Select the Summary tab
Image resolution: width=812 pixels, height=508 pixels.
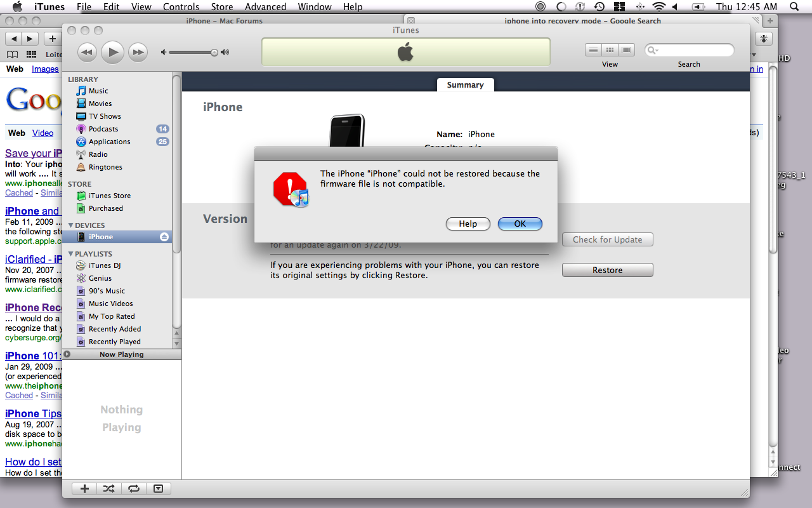(465, 85)
